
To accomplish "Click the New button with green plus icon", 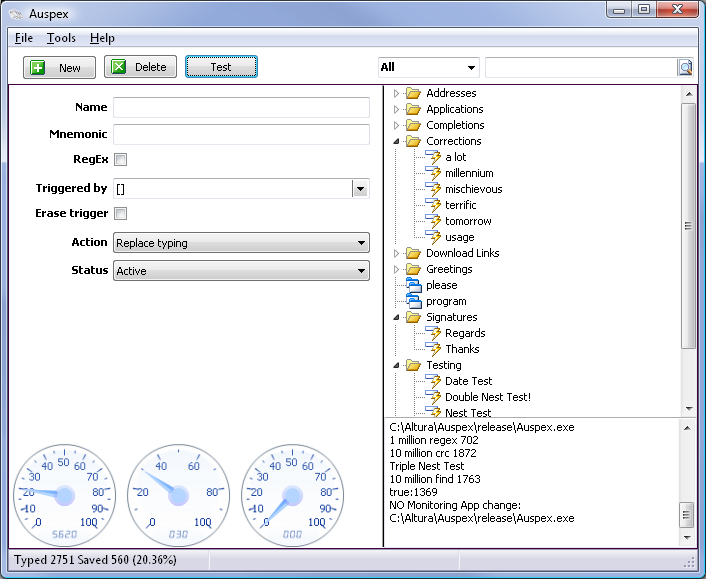I will click(x=59, y=68).
